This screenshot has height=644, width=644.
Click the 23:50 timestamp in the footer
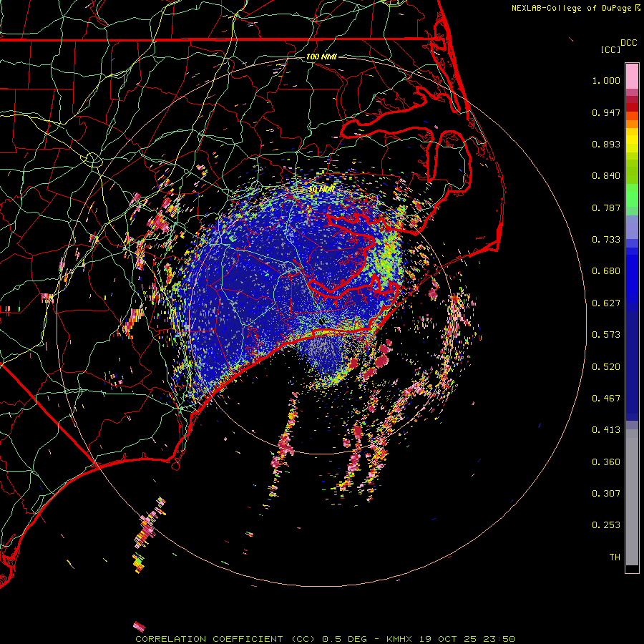coord(499,639)
